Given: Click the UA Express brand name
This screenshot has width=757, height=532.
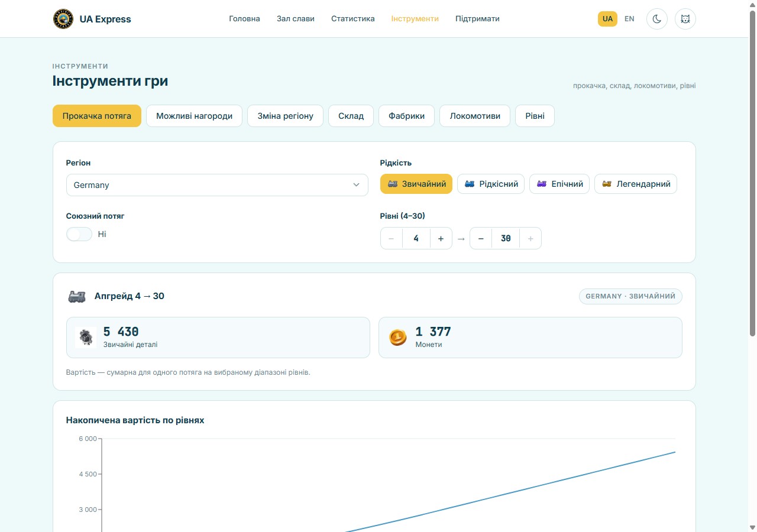Looking at the screenshot, I should [105, 19].
